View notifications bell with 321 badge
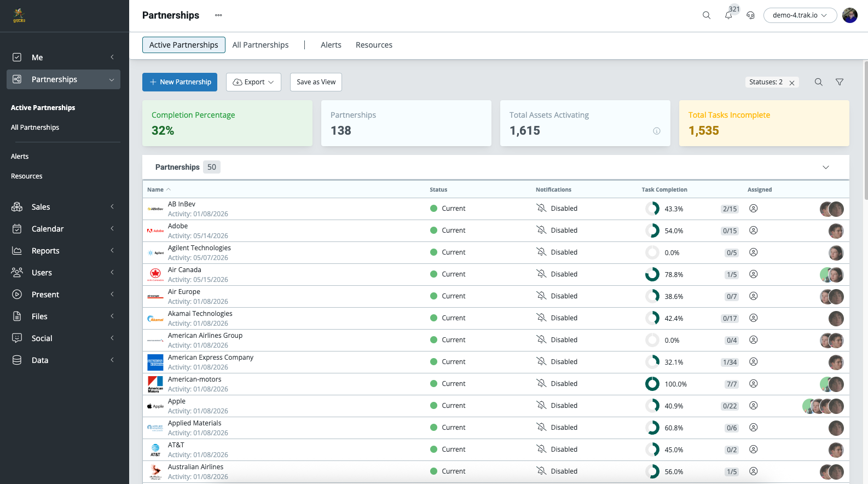The image size is (868, 484). [729, 15]
